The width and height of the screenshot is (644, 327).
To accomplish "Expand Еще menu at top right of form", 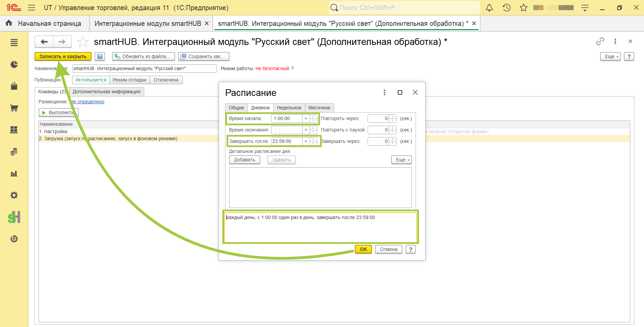I will [x=610, y=56].
